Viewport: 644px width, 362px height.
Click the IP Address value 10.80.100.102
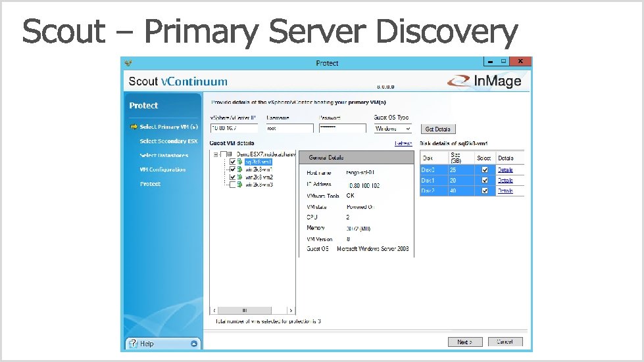[364, 186]
